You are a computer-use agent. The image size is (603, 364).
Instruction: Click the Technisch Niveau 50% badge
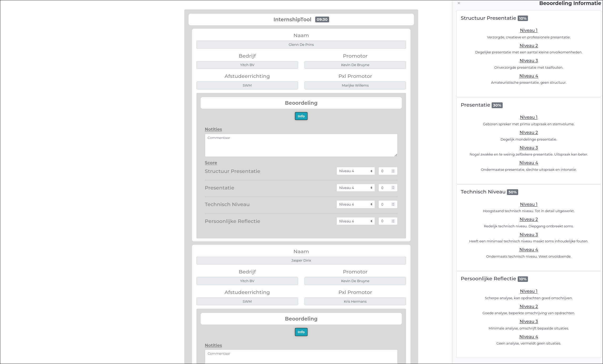point(512,192)
